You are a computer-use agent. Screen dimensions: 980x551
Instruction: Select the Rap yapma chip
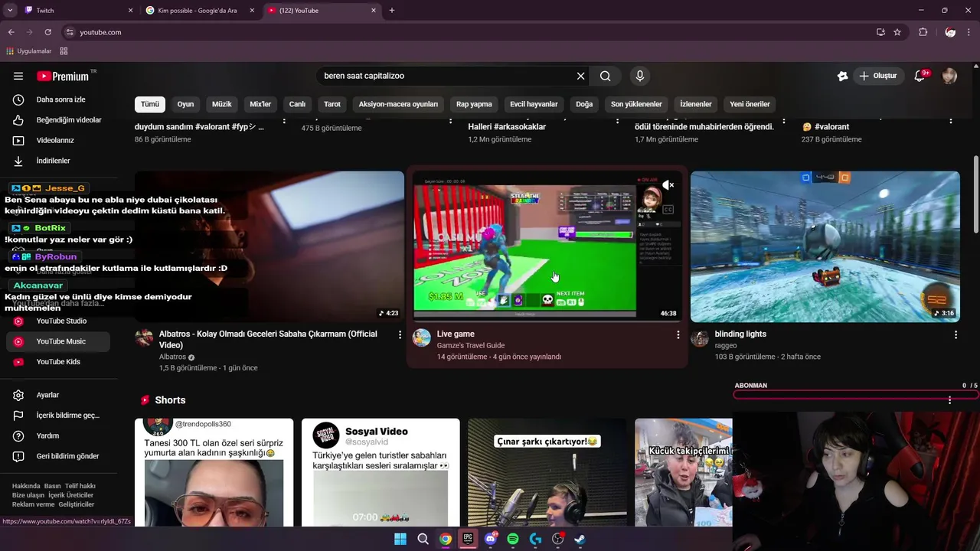(474, 104)
